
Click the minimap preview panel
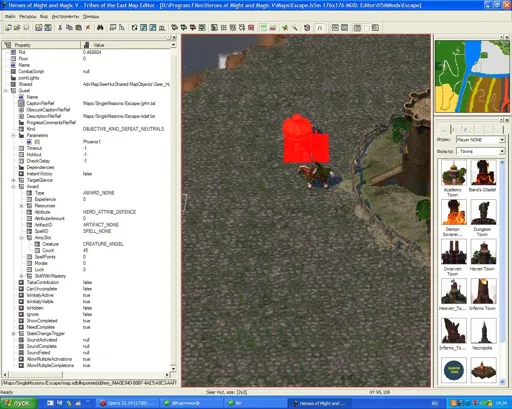(x=472, y=76)
